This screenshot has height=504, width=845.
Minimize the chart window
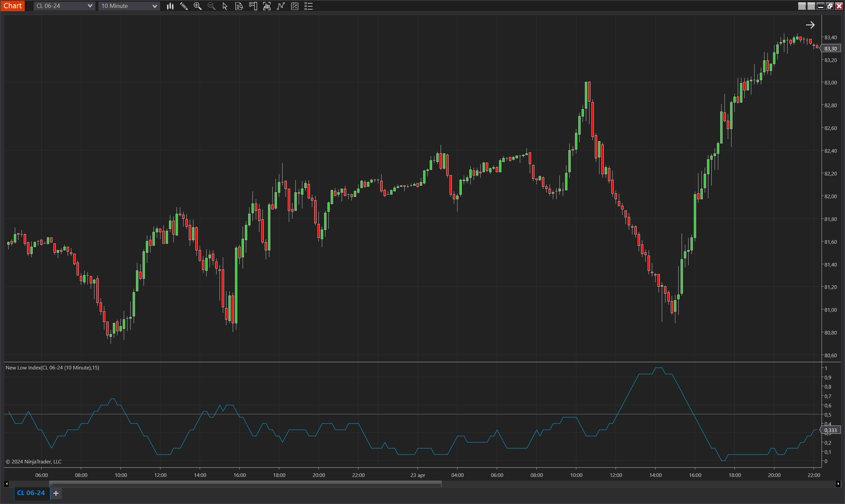tap(821, 6)
